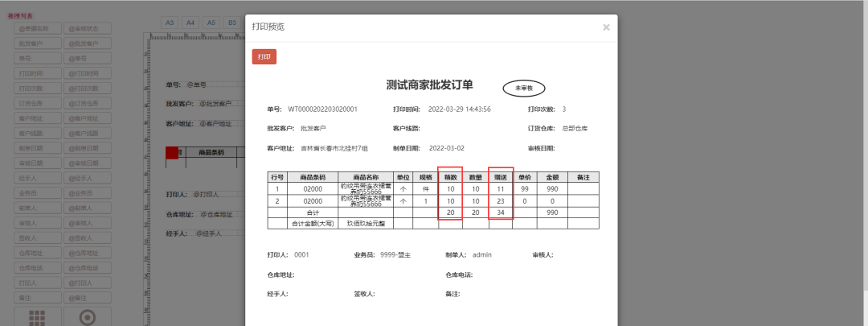868x326 pixels.
Task: Click the 赠送 column header in preview table
Action: point(500,177)
